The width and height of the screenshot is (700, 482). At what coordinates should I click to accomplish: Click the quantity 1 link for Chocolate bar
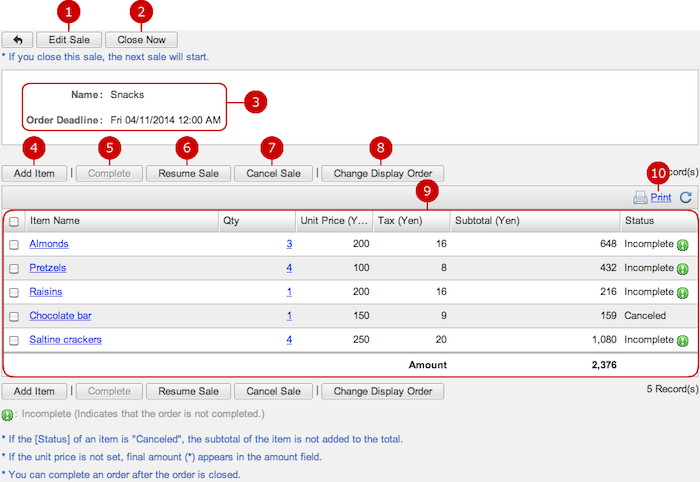(x=289, y=316)
